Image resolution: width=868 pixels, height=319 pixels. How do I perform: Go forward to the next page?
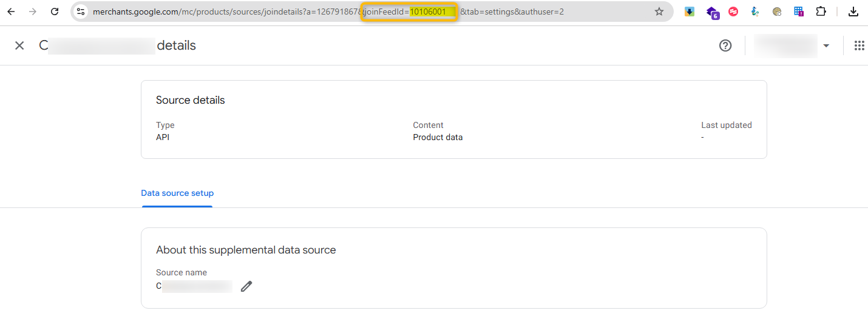click(33, 12)
